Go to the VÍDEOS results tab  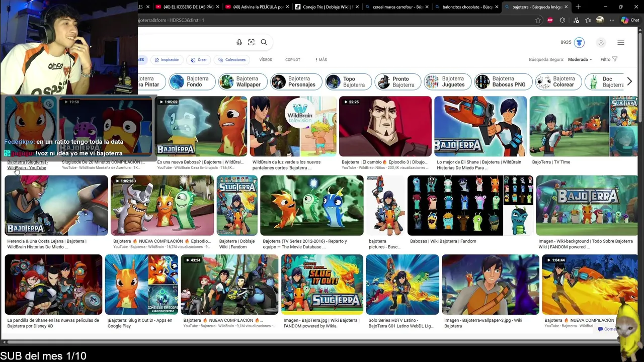(266, 60)
